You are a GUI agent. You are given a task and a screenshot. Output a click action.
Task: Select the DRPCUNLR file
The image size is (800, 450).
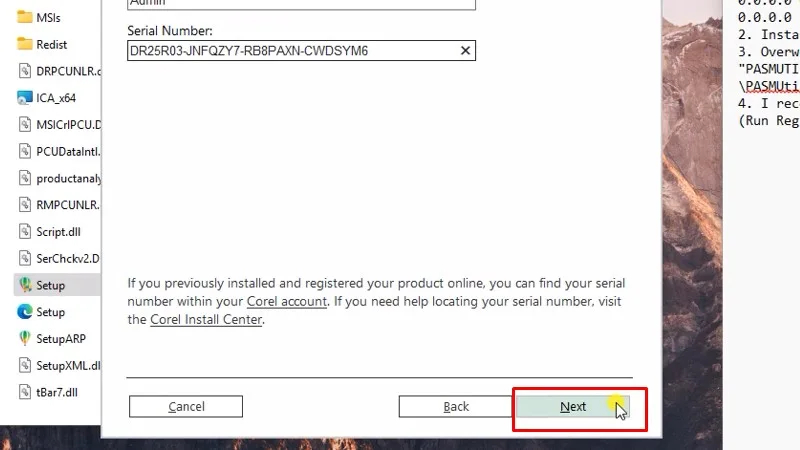(67, 71)
